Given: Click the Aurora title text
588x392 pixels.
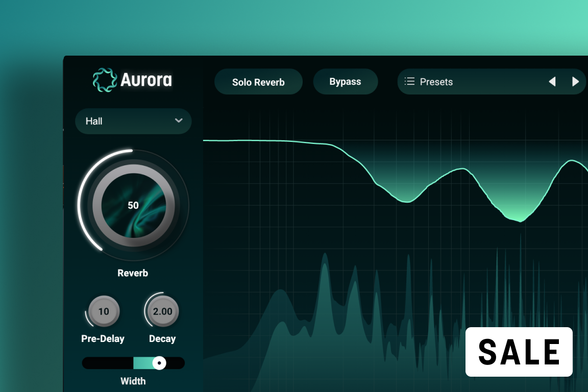Looking at the screenshot, I should click(146, 80).
